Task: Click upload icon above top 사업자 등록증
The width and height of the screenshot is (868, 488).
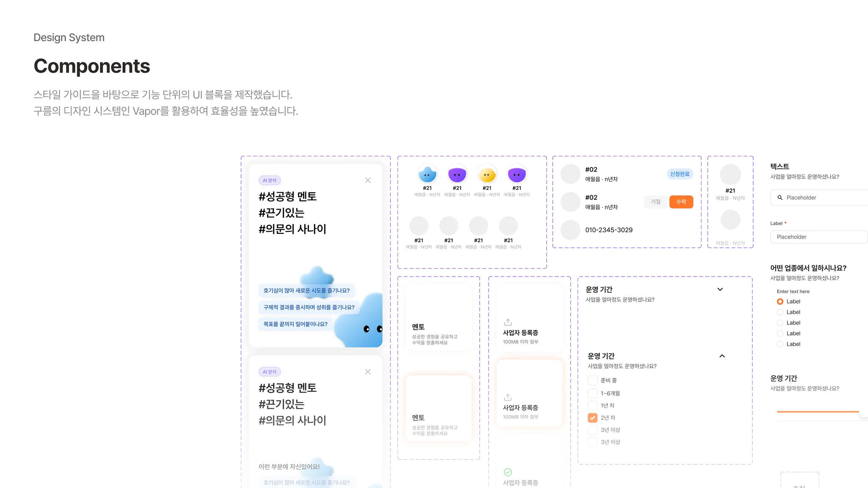Action: pos(508,322)
